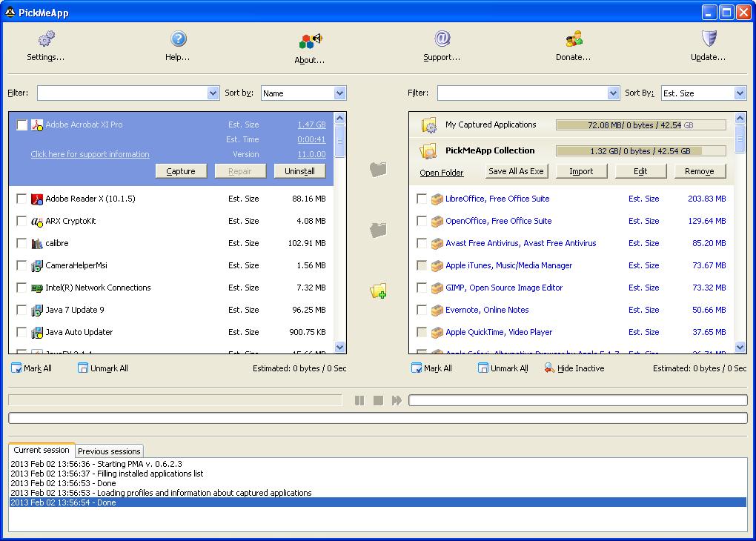Click the Update shield icon
This screenshot has width=756, height=541.
tap(709, 39)
